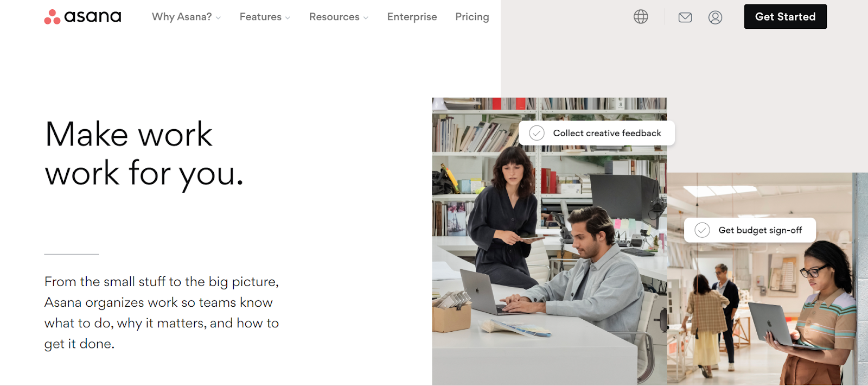This screenshot has height=386, width=868.
Task: Expand the Features menu
Action: coord(265,17)
